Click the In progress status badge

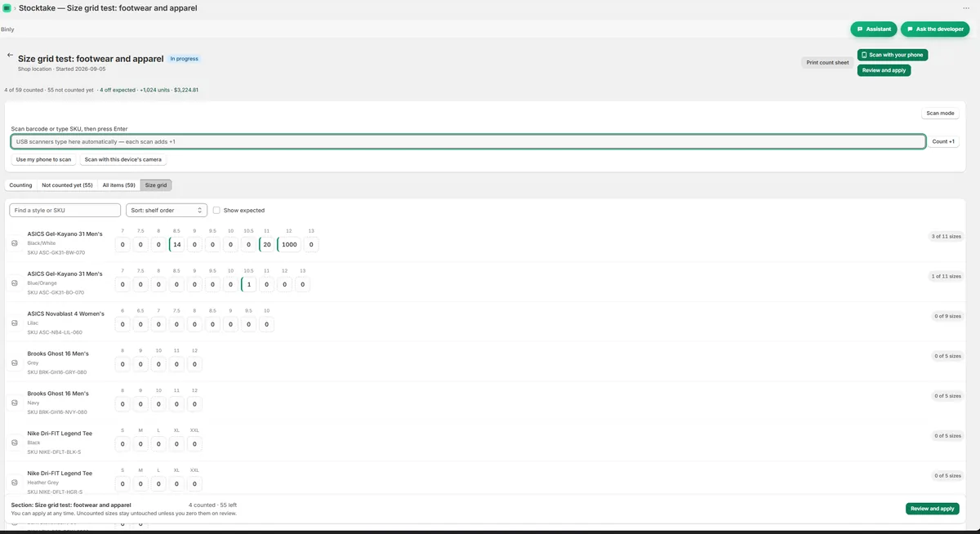184,59
